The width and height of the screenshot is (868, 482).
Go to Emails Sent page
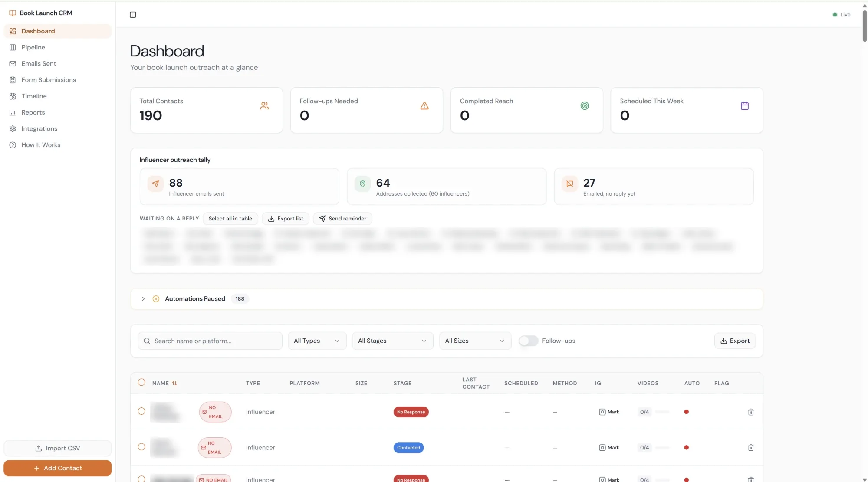(x=57, y=64)
